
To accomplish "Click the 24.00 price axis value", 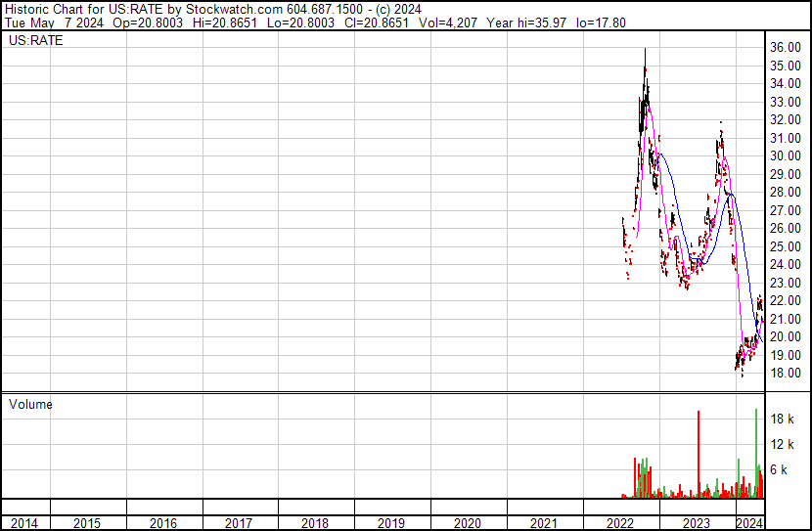I will [x=786, y=264].
